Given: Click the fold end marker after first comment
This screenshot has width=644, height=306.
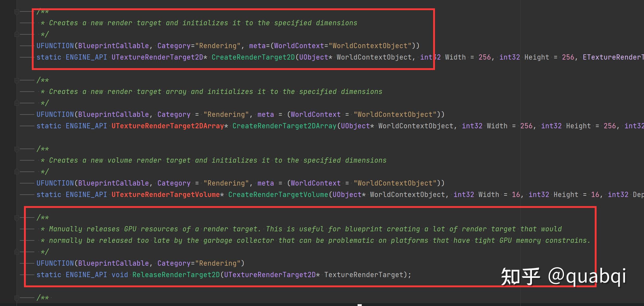Looking at the screenshot, I should pos(16,34).
